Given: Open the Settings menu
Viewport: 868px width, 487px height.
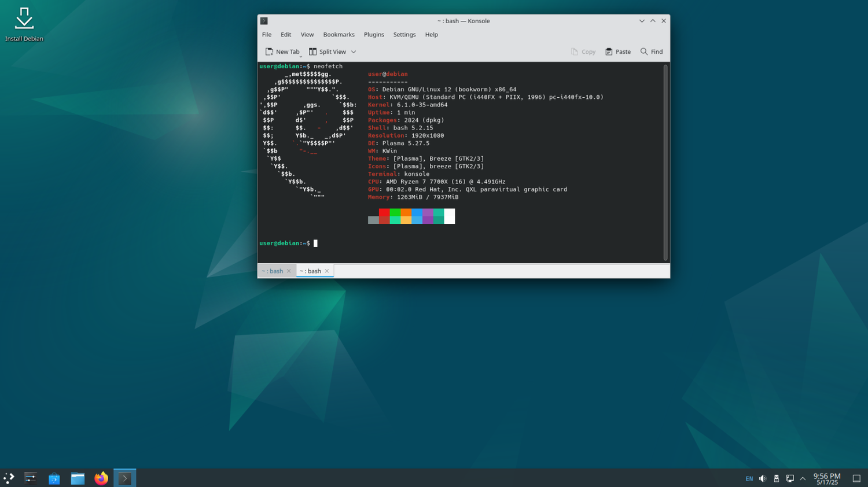Looking at the screenshot, I should [404, 35].
